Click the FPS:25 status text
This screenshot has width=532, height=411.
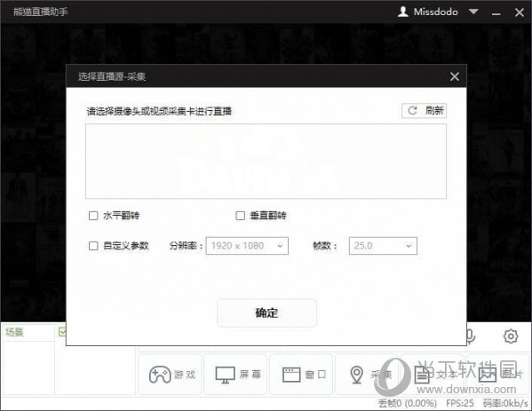[x=460, y=403]
